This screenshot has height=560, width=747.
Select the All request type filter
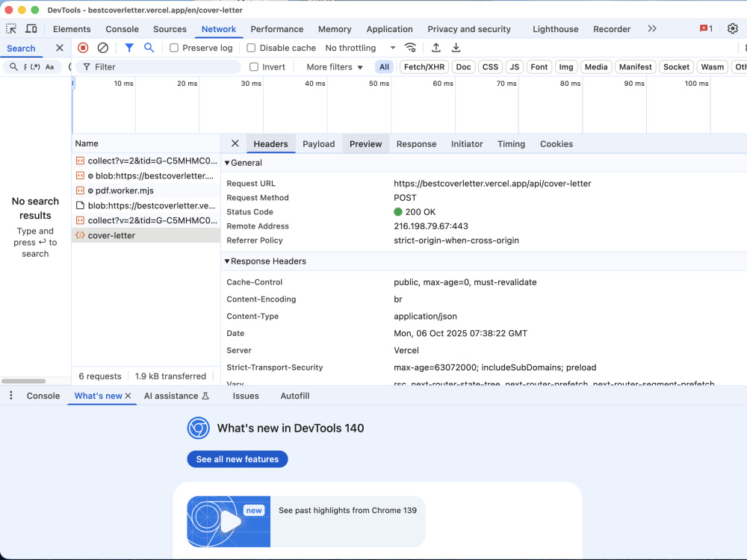coord(384,66)
